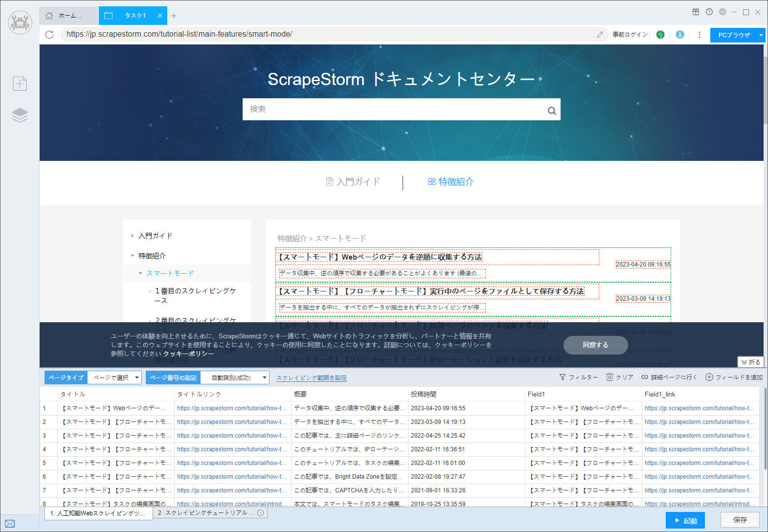Click the new task plus icon in sidebar
The image size is (768, 532).
click(20, 84)
